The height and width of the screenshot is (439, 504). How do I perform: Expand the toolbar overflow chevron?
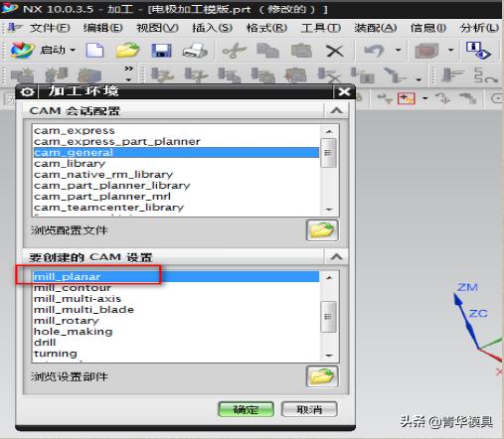pyautogui.click(x=128, y=69)
